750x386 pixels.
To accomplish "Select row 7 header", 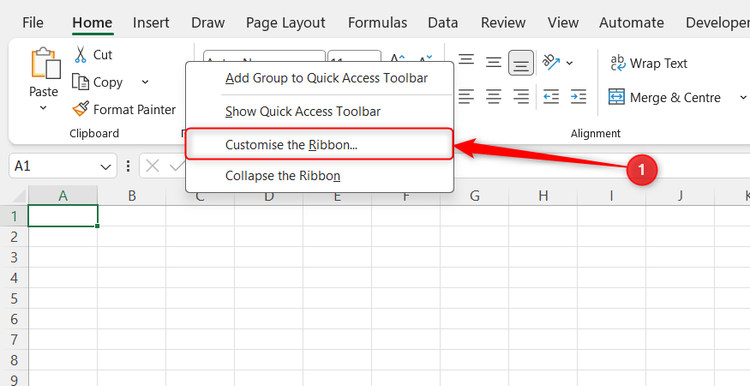I will (14, 340).
